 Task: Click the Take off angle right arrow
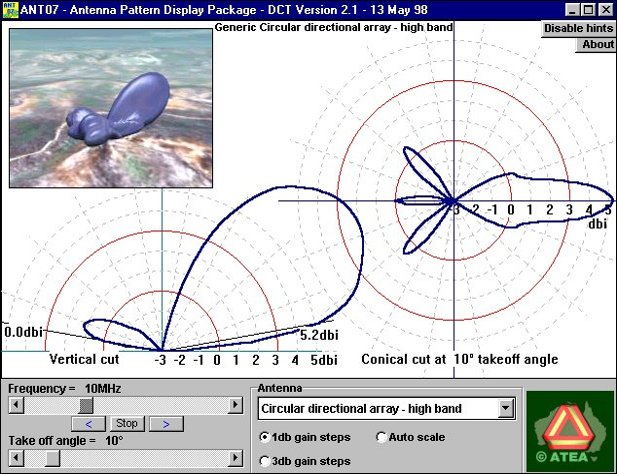[235, 458]
